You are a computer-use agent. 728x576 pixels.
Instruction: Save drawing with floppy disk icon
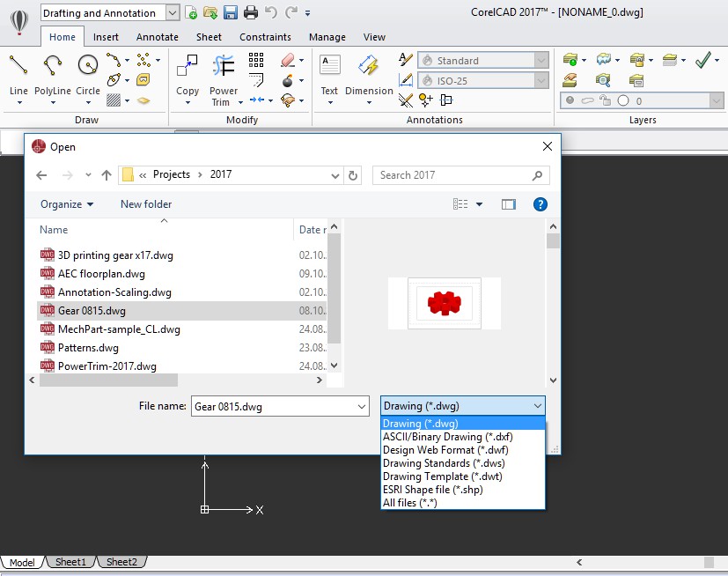[231, 12]
